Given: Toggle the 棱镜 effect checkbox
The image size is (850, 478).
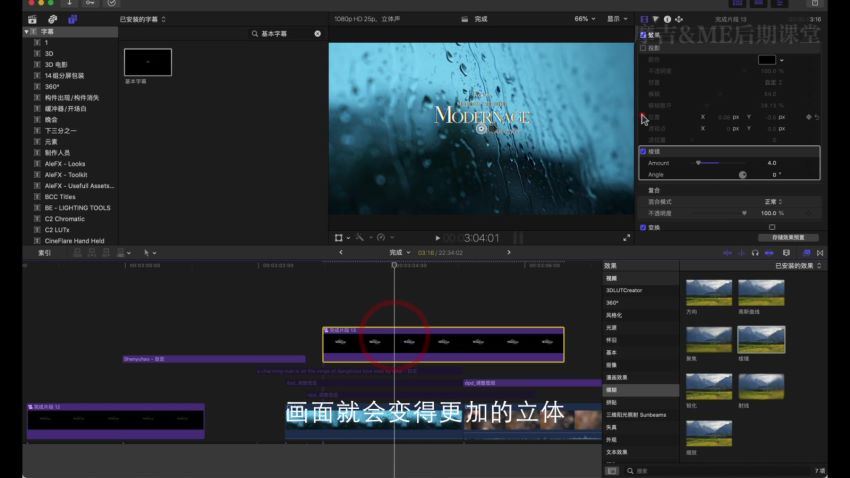Looking at the screenshot, I should coord(643,152).
